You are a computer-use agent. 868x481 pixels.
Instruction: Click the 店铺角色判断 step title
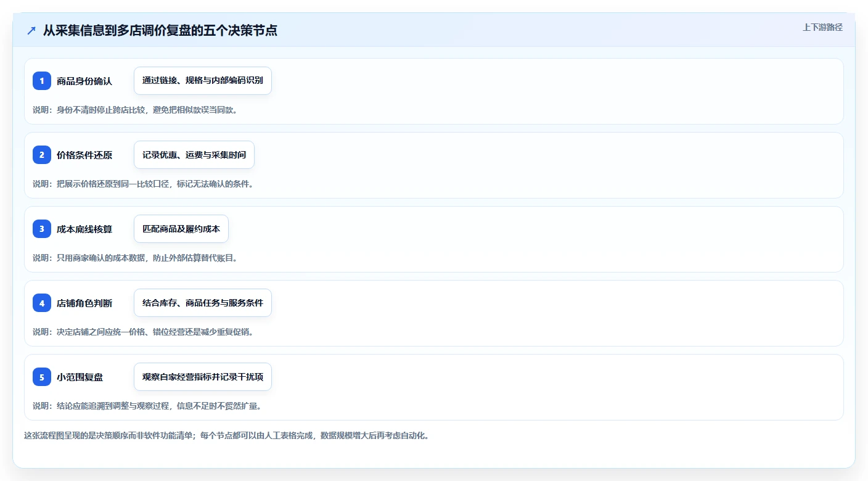(84, 303)
